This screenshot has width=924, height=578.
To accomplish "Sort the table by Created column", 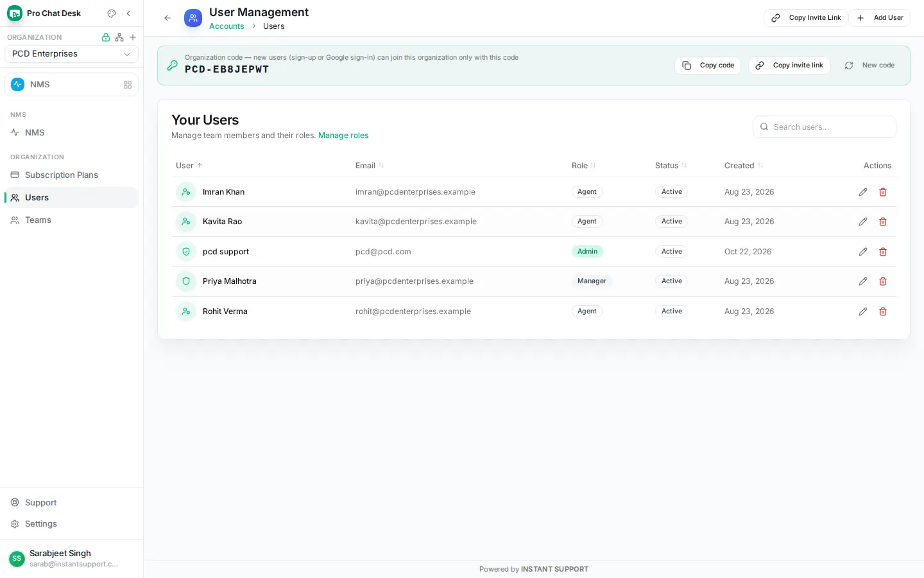I will pos(744,166).
